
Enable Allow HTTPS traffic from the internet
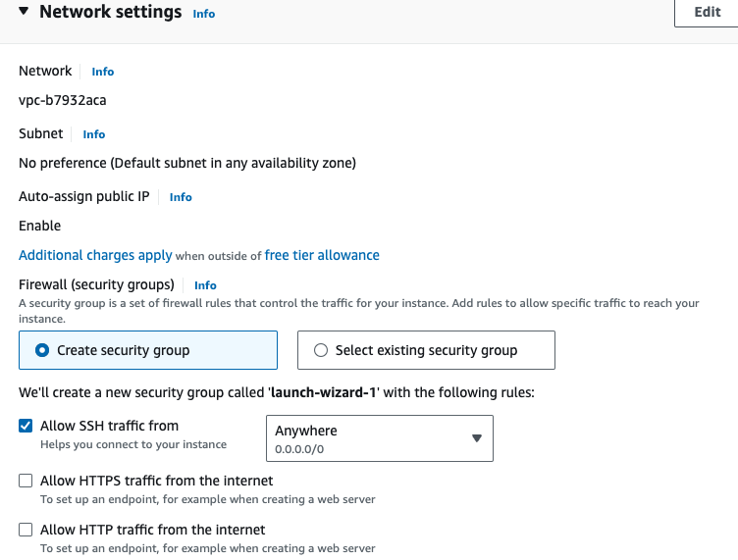(x=26, y=481)
